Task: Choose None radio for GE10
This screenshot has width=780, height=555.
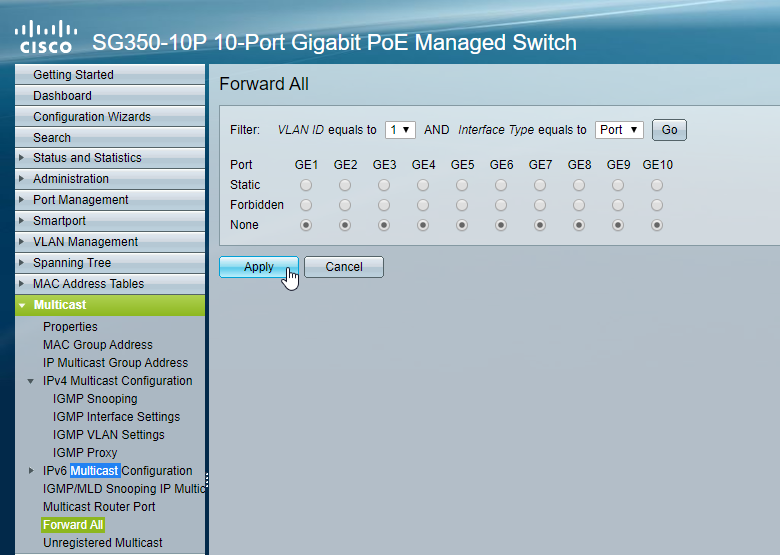Action: coord(657,225)
